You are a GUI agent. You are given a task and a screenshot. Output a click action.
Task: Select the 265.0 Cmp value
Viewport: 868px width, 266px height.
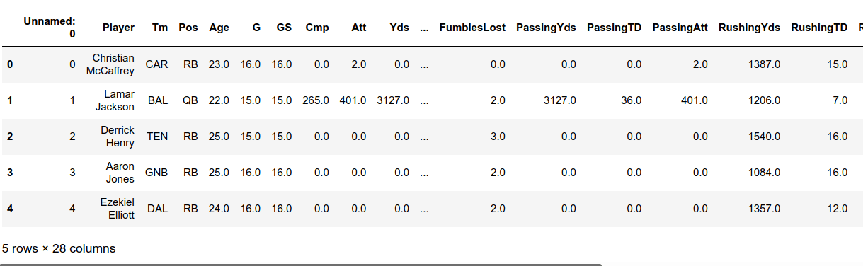[316, 100]
